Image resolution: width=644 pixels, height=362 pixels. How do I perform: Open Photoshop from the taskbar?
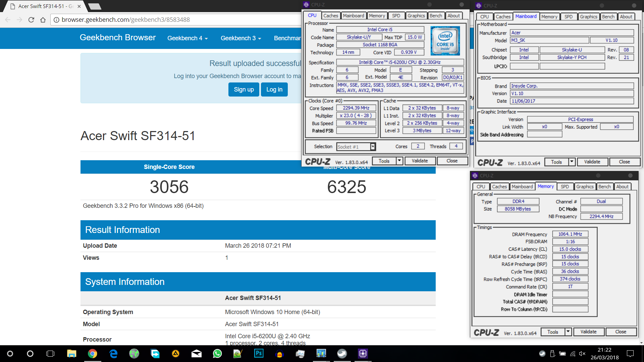[x=259, y=354]
